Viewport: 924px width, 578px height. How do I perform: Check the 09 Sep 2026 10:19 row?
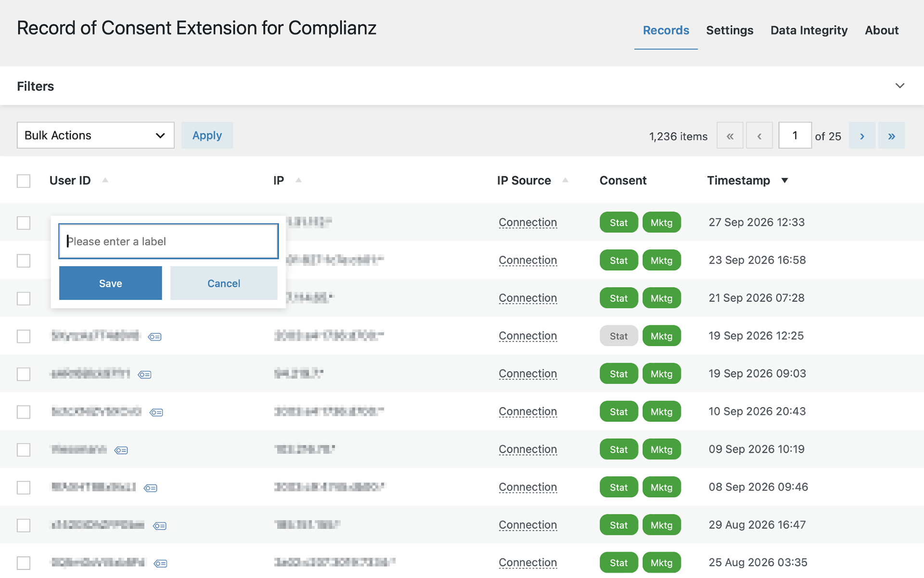click(x=24, y=450)
